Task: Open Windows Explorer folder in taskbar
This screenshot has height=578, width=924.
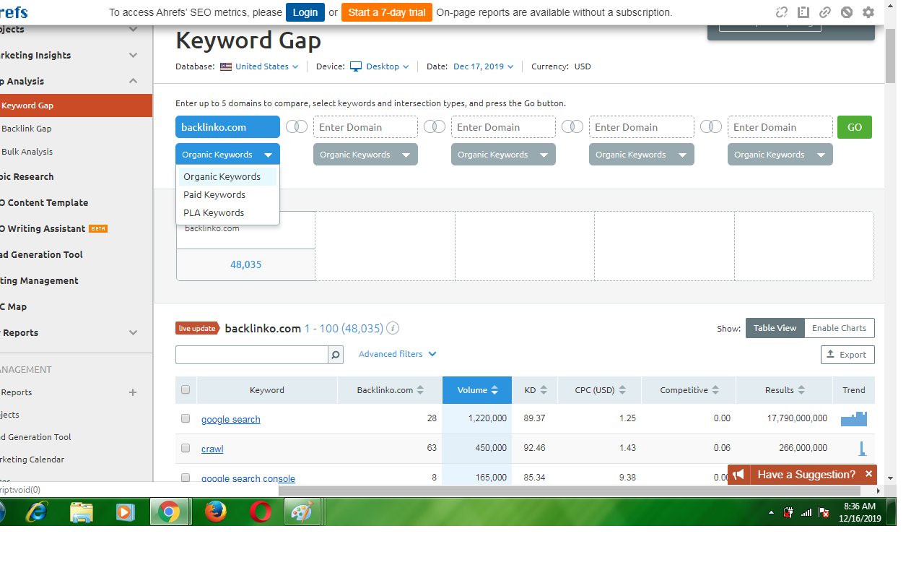Action: click(81, 512)
